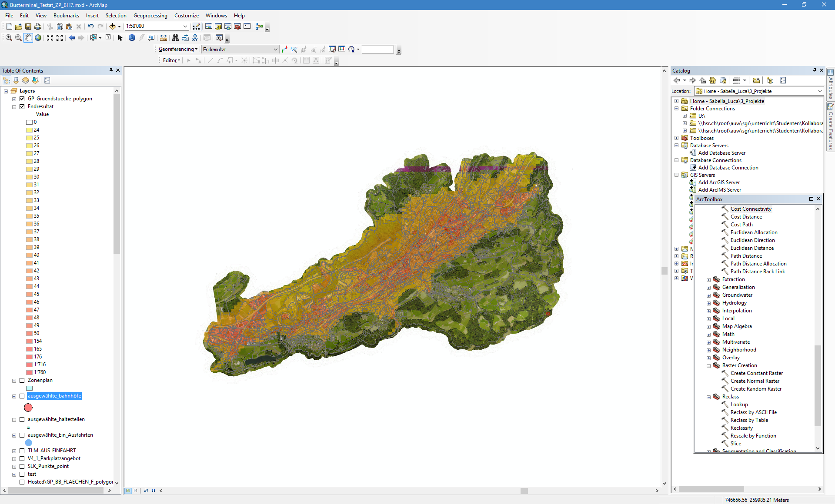Activate the Zoom In tool
The image size is (835, 504).
(8, 38)
